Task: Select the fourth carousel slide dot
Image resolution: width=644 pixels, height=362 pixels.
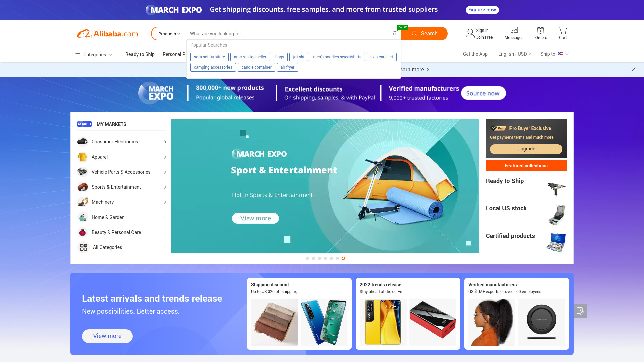Action: pos(325,258)
